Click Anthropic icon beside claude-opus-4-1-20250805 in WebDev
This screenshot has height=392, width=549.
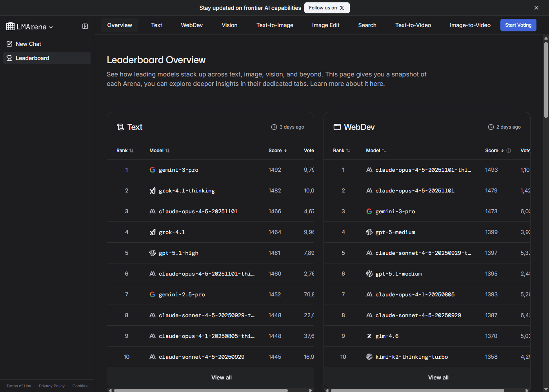coord(369,294)
